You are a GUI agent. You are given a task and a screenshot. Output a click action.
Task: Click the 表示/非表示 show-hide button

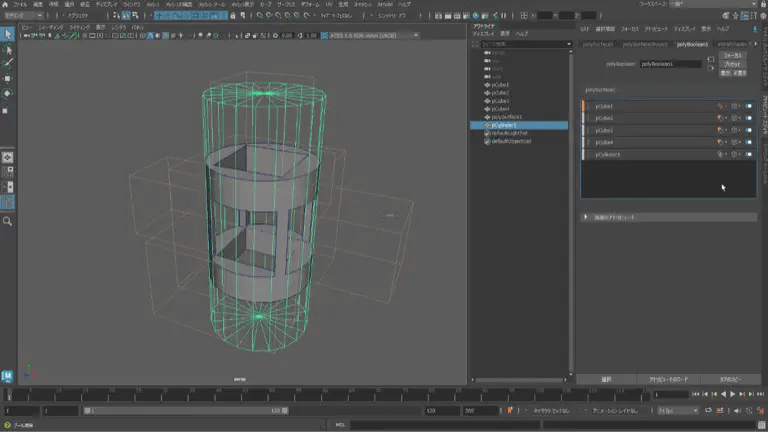[x=733, y=73]
